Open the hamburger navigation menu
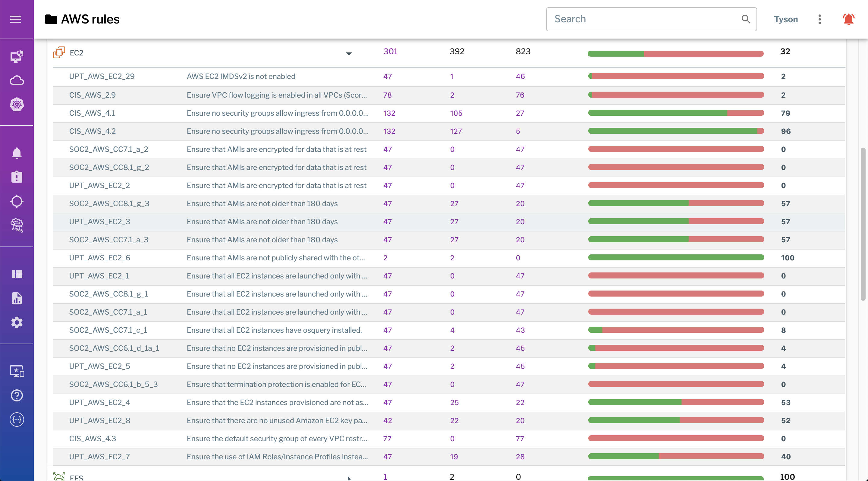Image resolution: width=868 pixels, height=481 pixels. coord(16,19)
